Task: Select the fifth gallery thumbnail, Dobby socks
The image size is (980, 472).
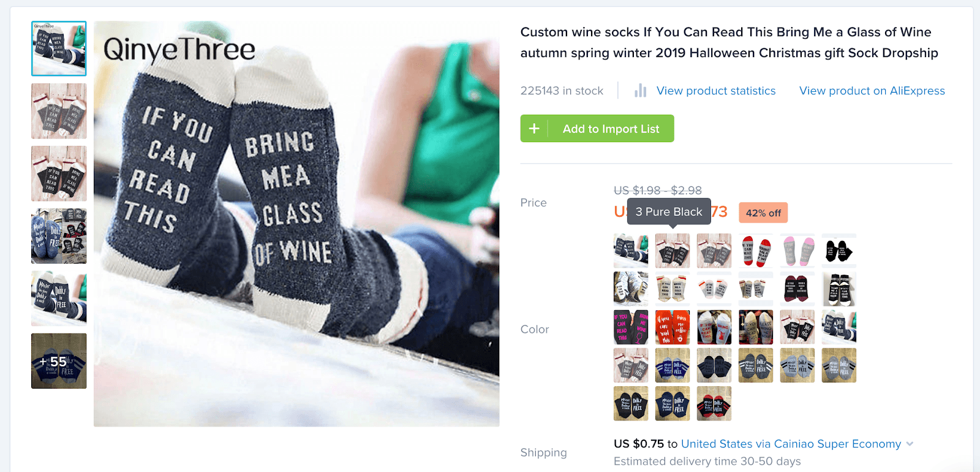Action: point(59,299)
